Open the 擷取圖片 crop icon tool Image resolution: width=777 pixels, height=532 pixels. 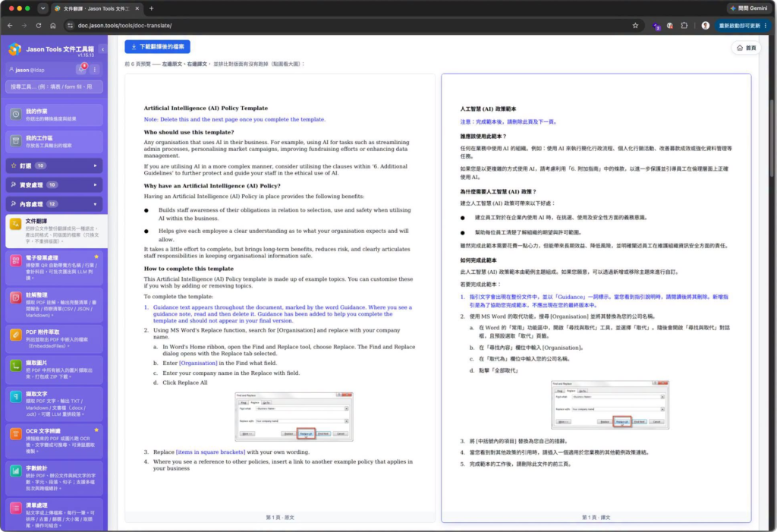point(15,366)
